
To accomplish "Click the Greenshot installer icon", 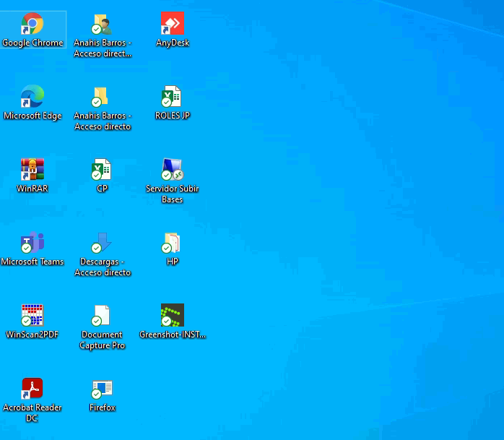I will click(173, 315).
